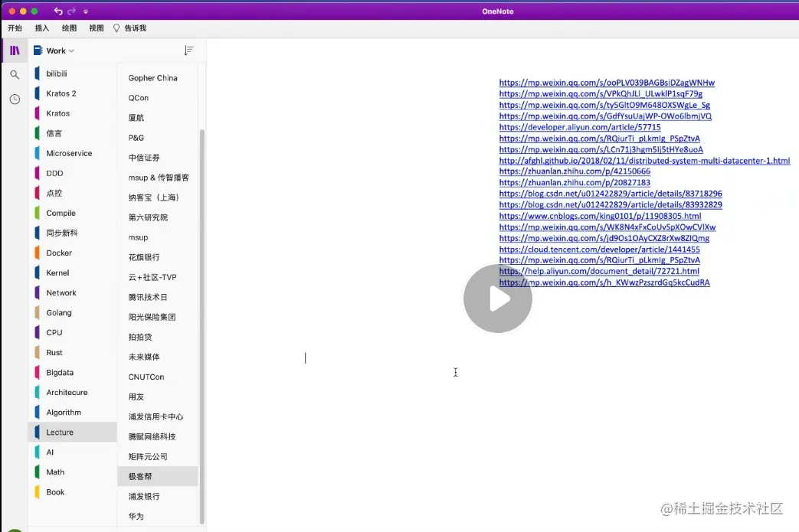Select the CPU section

(x=72, y=332)
